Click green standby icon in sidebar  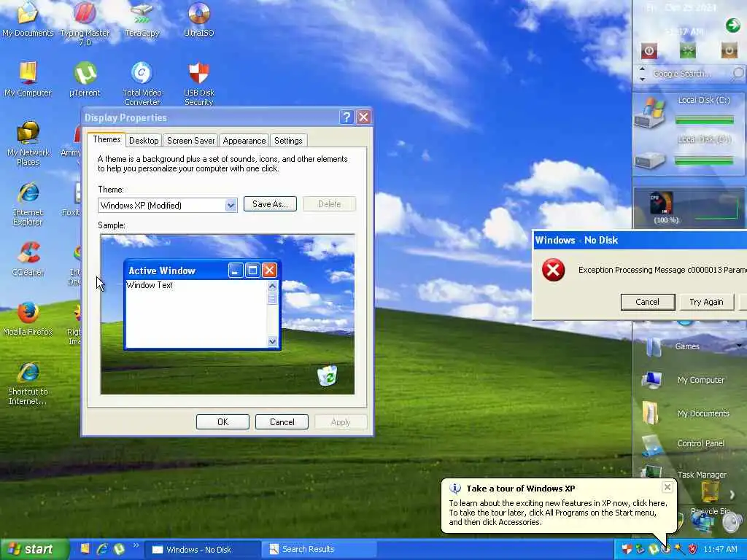687,50
